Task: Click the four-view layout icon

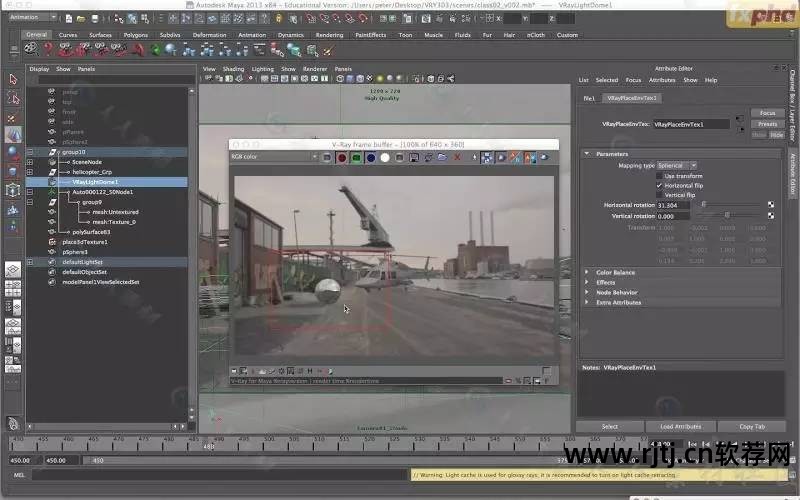Action: [x=13, y=289]
